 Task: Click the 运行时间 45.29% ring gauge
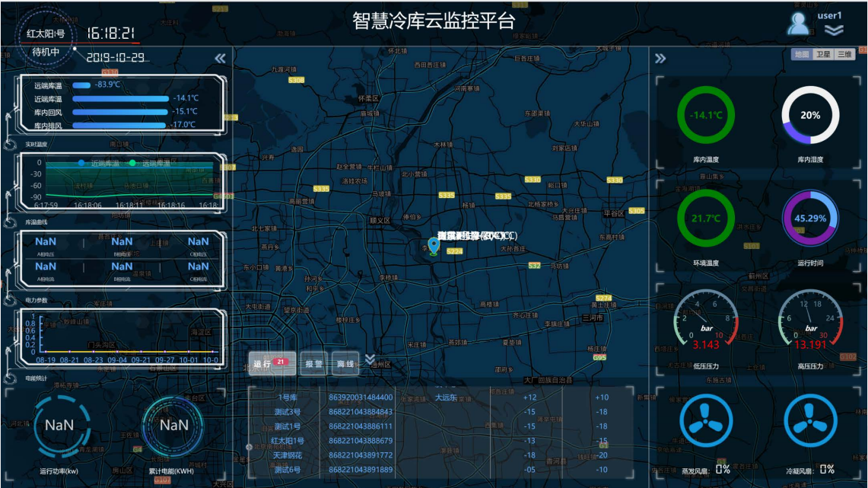pos(810,218)
